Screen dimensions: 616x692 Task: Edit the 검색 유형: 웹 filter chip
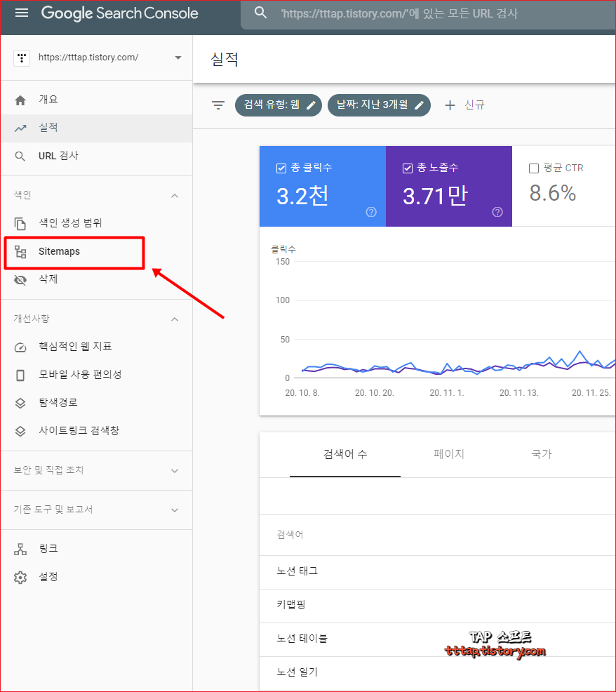click(279, 105)
